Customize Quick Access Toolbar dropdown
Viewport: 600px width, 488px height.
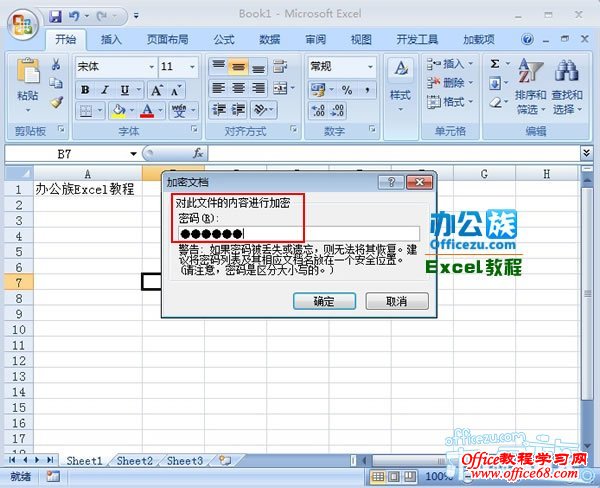pyautogui.click(x=136, y=16)
